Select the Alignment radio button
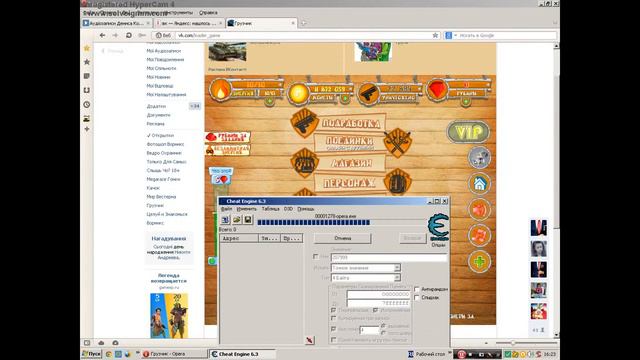Viewport: 640px width, 360px height. [383, 326]
